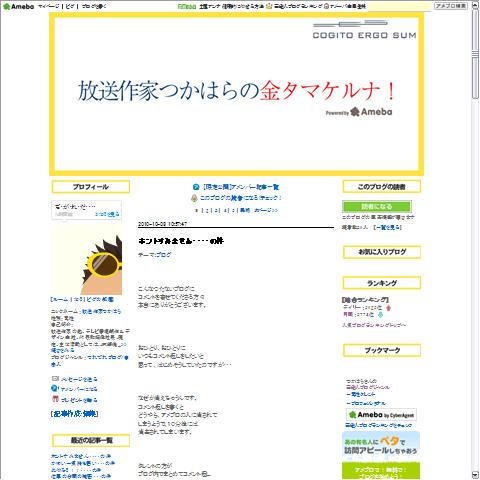Click the プレゼントを贈る link
Screen dimensions: 480x480
pos(79,400)
